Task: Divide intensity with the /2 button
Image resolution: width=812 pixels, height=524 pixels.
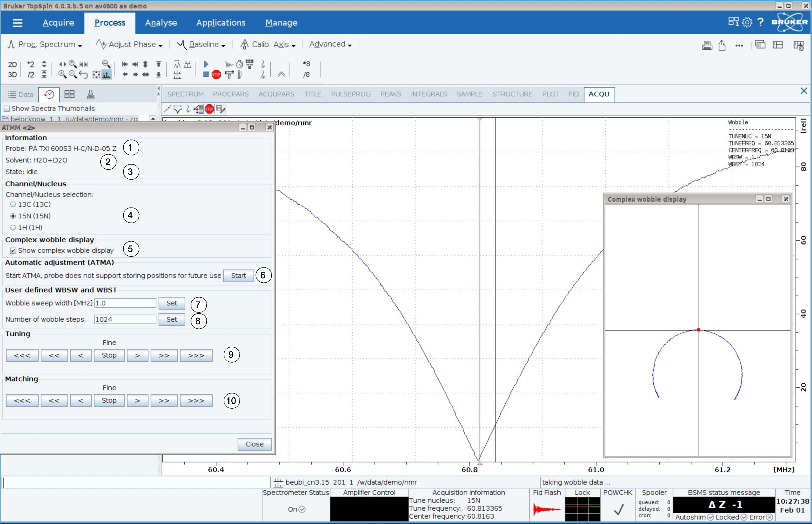Action: point(31,74)
